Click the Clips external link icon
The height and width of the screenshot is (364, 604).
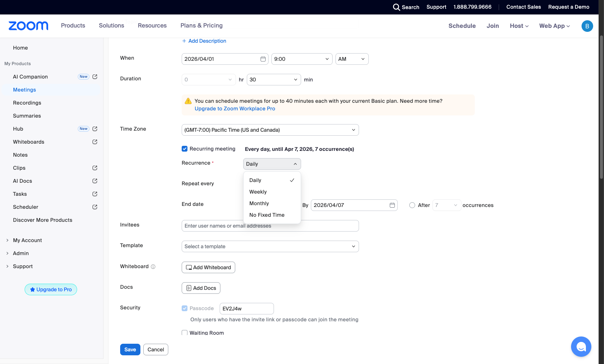95,168
